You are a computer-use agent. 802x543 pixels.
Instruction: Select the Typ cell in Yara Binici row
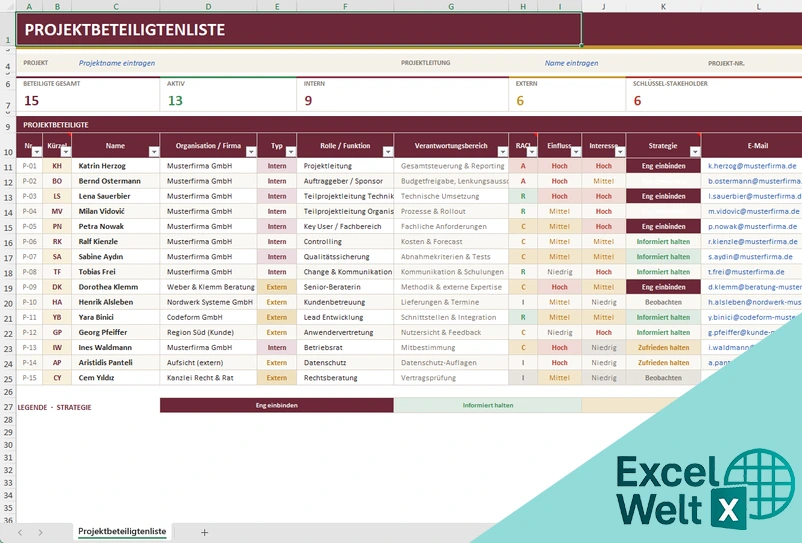coord(277,318)
